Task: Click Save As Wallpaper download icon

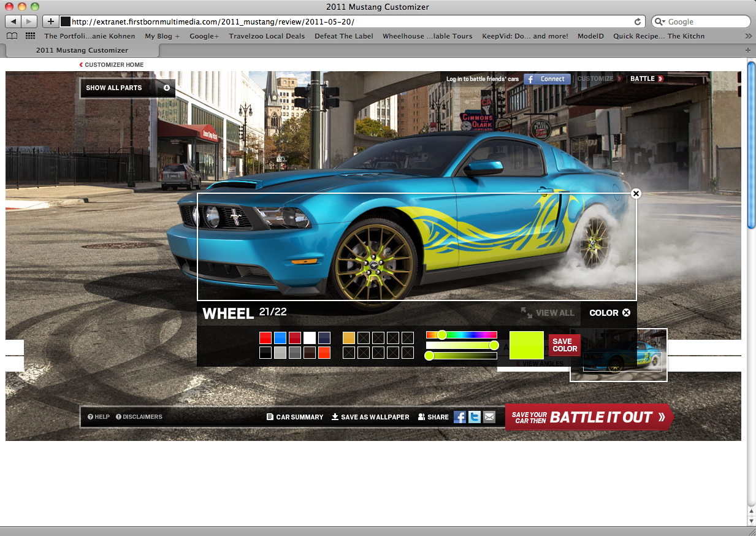Action: click(335, 417)
